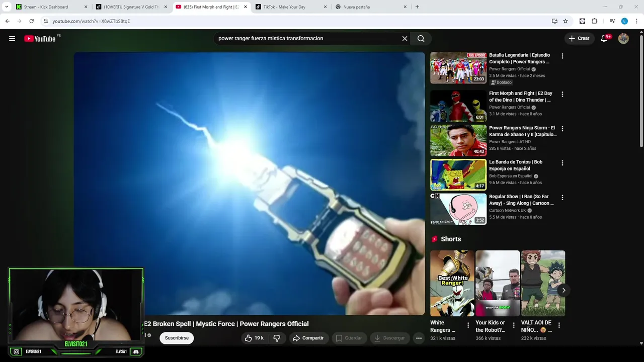Open the YouTube guide hamburger menu

(12, 39)
